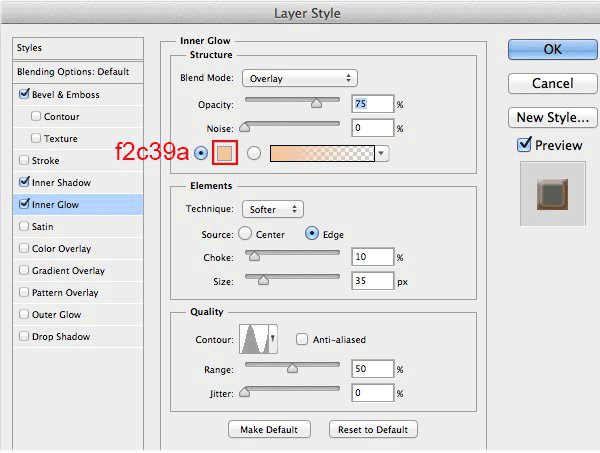Screen dimensions: 600x453
Task: Open the gradient picker dropdown arrow
Action: coord(381,153)
